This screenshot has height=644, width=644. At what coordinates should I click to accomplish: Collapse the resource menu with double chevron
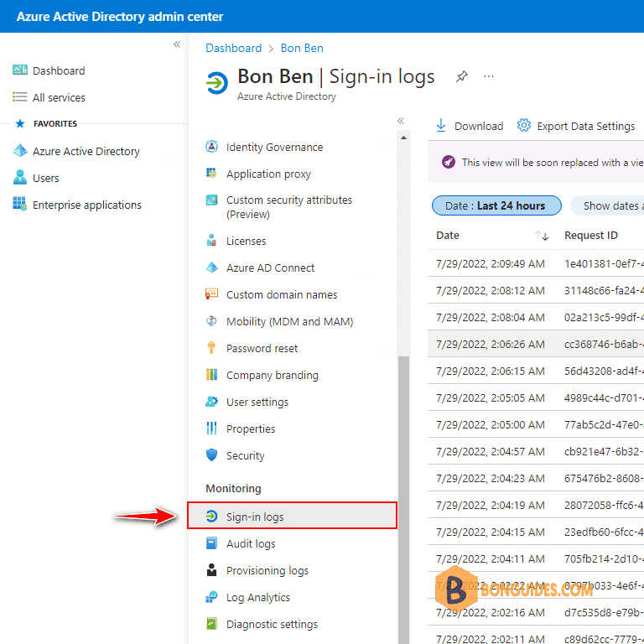(x=401, y=121)
